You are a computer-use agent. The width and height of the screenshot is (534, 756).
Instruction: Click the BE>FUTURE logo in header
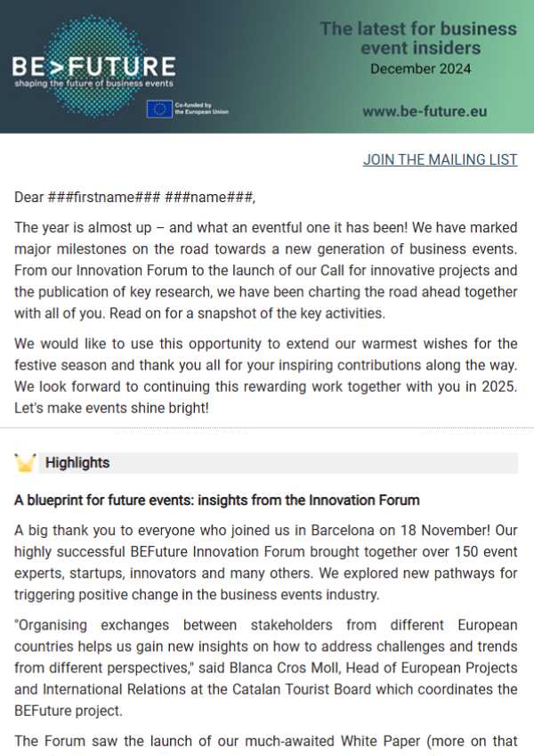click(93, 65)
